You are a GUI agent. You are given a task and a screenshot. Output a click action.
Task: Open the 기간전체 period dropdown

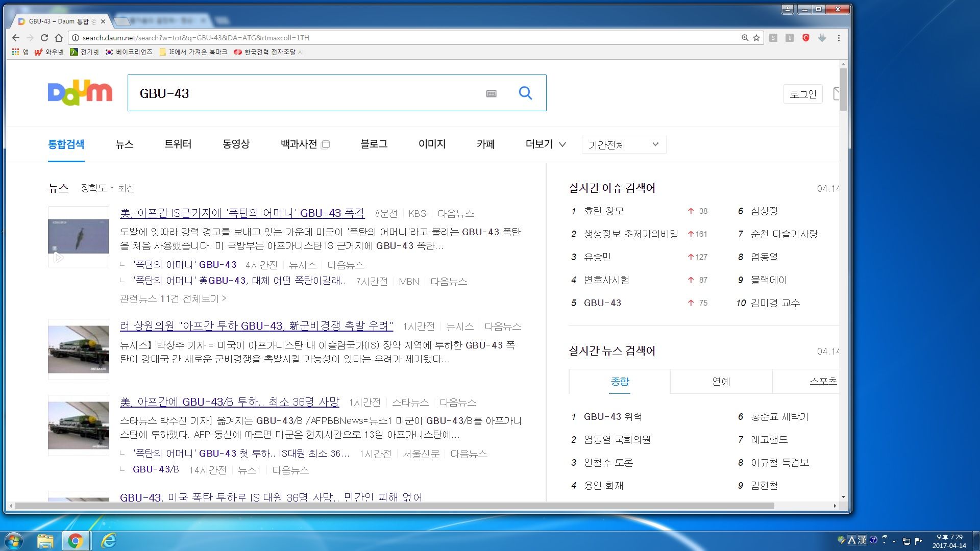click(624, 145)
